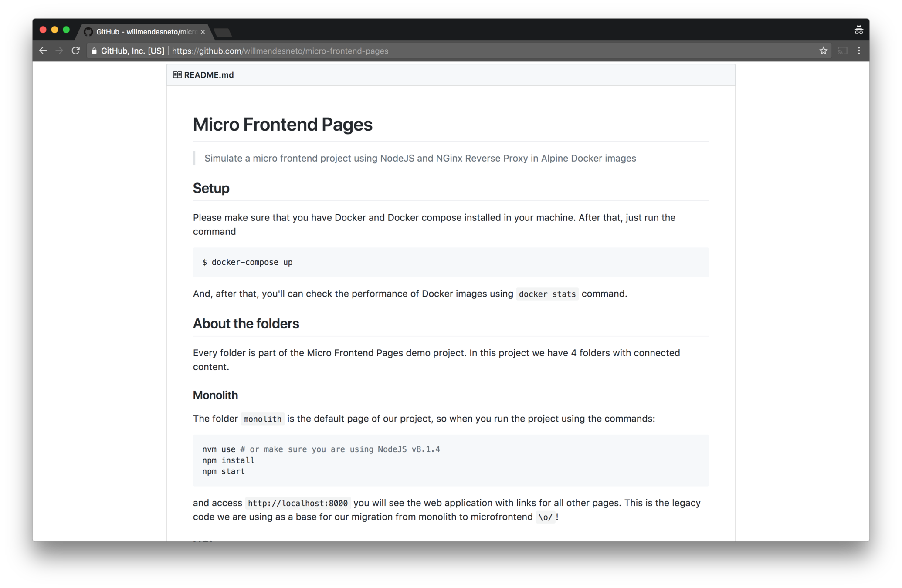Open a new tab
Viewport: 902px width, 588px height.
pyautogui.click(x=223, y=32)
